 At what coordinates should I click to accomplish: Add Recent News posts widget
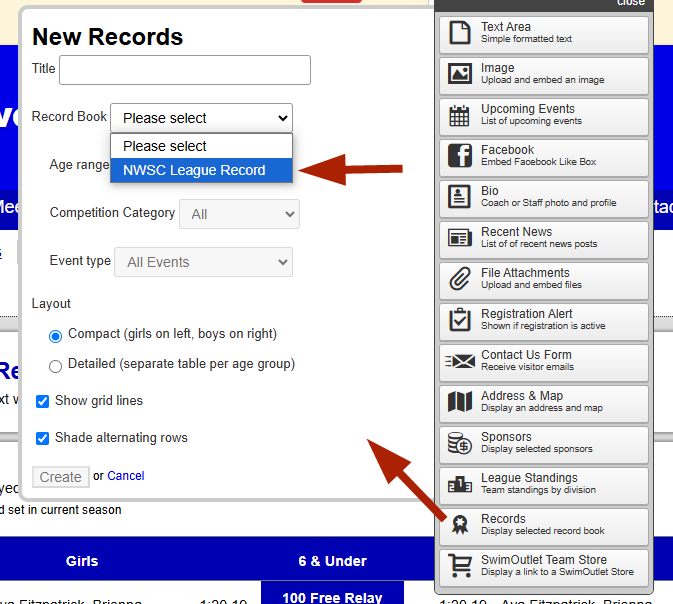click(544, 240)
